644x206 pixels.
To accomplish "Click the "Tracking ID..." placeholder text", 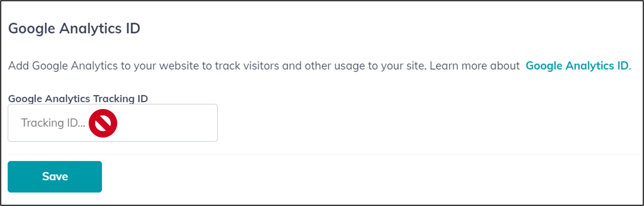I will pyautogui.click(x=53, y=123).
